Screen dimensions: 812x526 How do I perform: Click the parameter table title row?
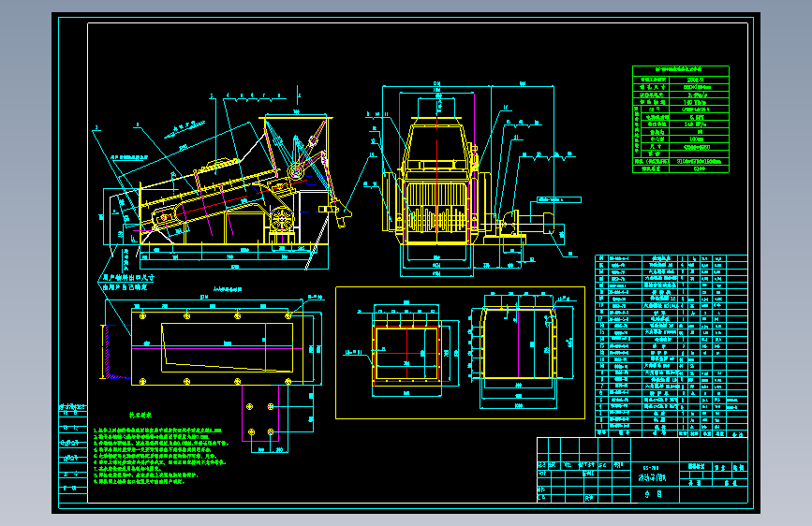tap(681, 69)
